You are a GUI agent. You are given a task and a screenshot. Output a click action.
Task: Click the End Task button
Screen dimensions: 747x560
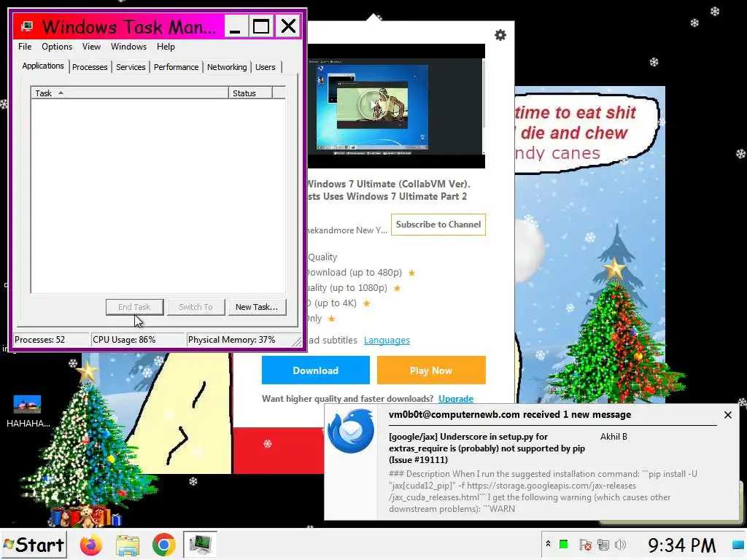pos(134,307)
